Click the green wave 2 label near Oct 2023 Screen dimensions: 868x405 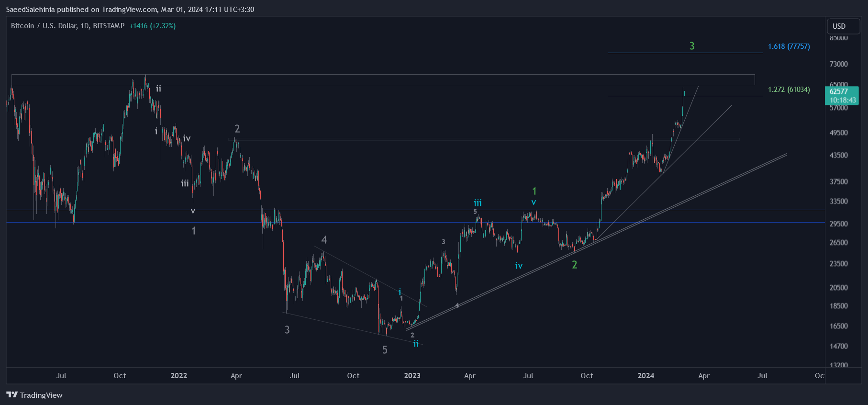tap(575, 264)
